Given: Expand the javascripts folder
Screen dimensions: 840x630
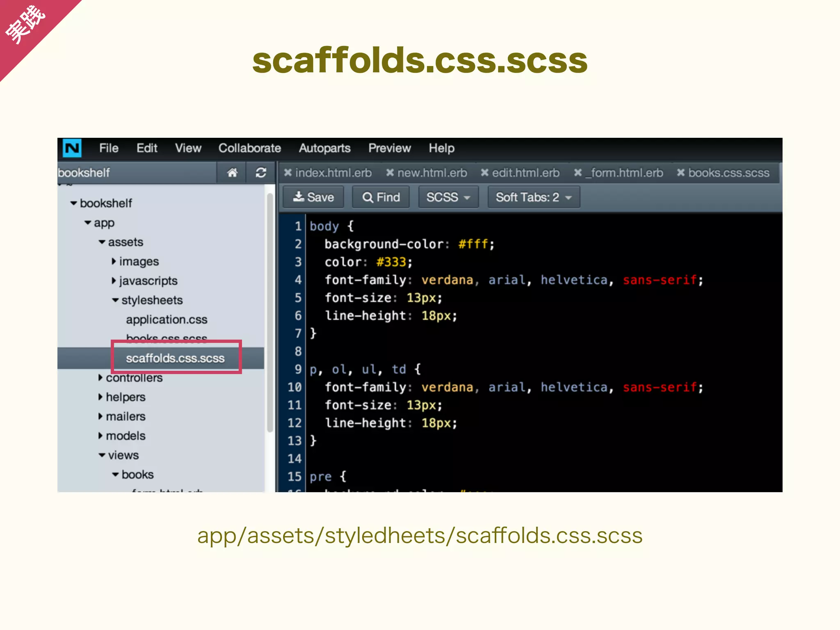Looking at the screenshot, I should [x=114, y=281].
